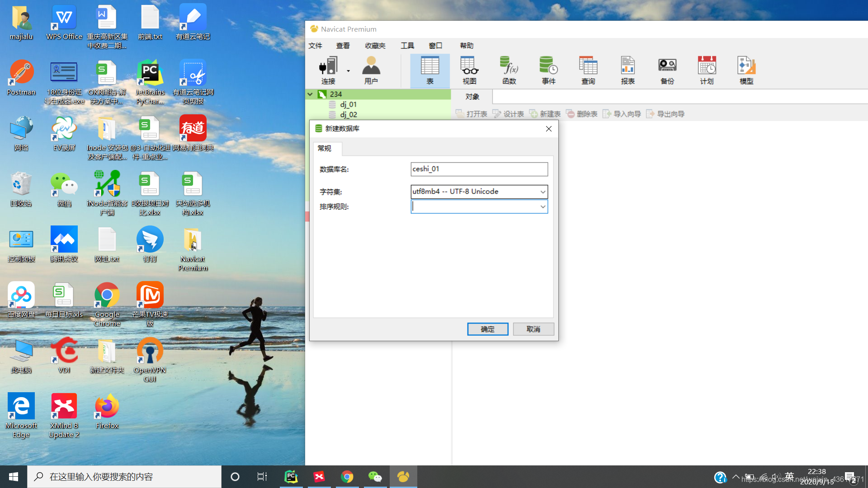Open OpenVPN GUI desktop shortcut

150,360
